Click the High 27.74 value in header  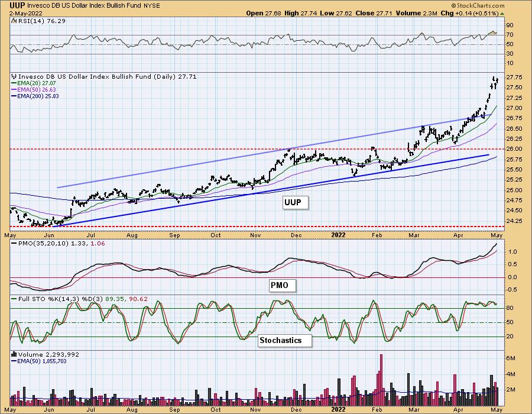coord(300,13)
